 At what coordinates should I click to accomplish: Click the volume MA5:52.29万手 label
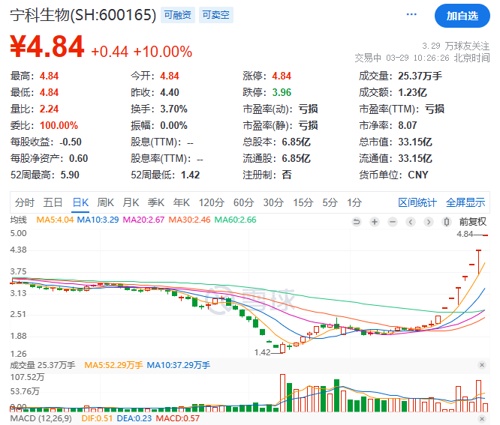(113, 365)
